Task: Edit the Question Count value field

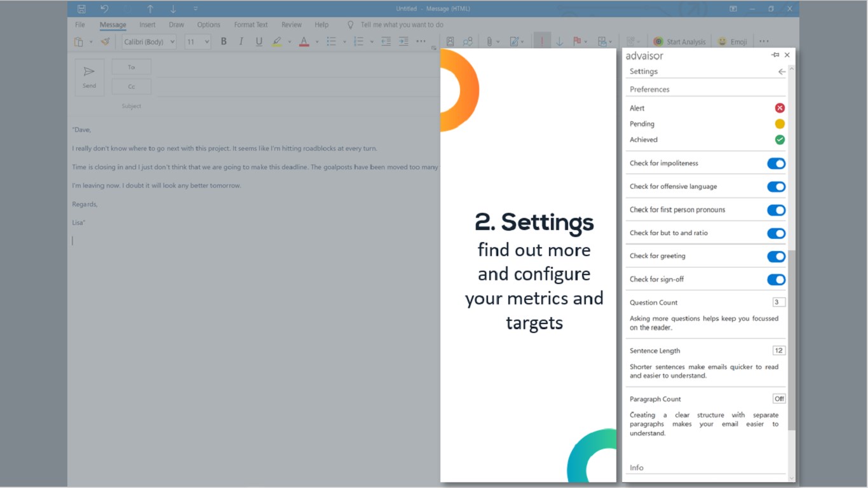Action: [x=779, y=302]
